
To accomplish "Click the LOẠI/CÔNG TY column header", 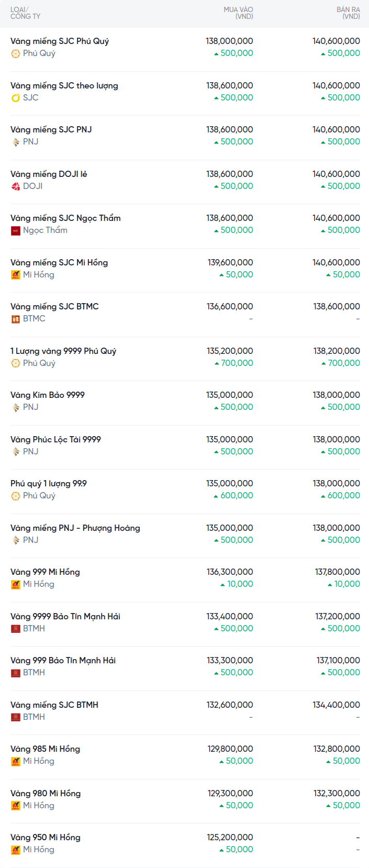I will [25, 13].
